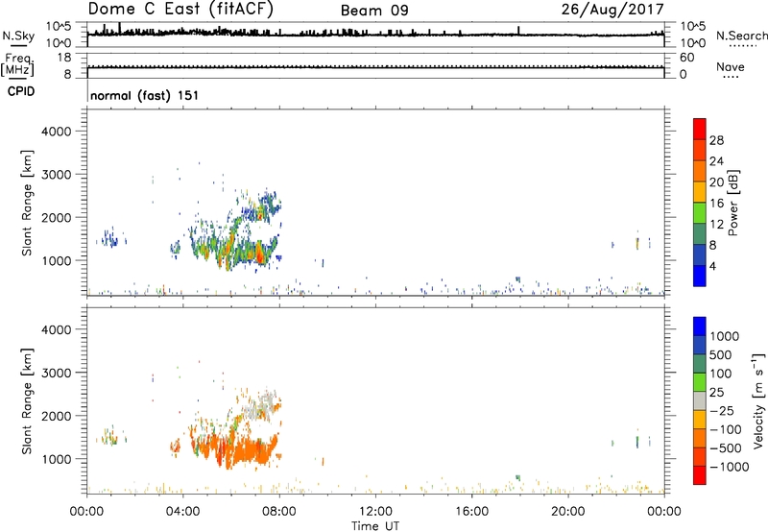This screenshot has height=532, width=768.
Task: Click the sky noise trace in top panel
Action: click(375, 35)
